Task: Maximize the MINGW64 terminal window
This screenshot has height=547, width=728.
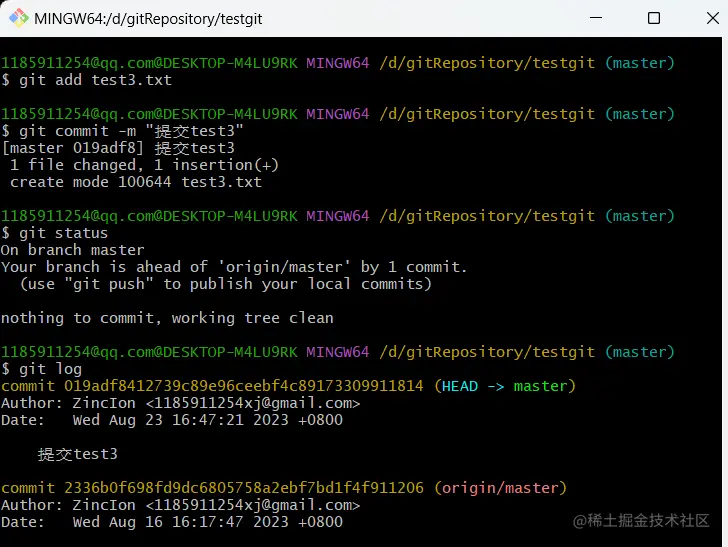Action: 654,18
